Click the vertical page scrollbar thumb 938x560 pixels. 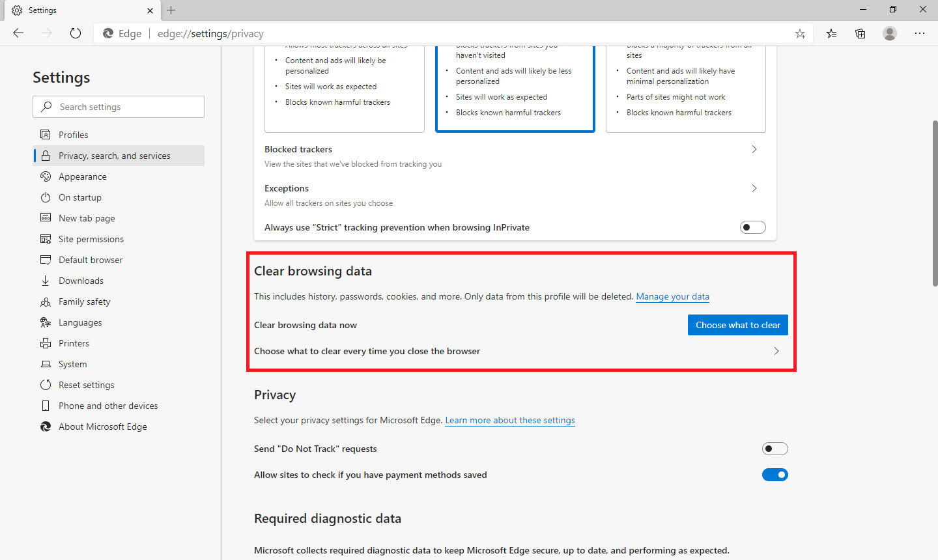click(x=935, y=203)
